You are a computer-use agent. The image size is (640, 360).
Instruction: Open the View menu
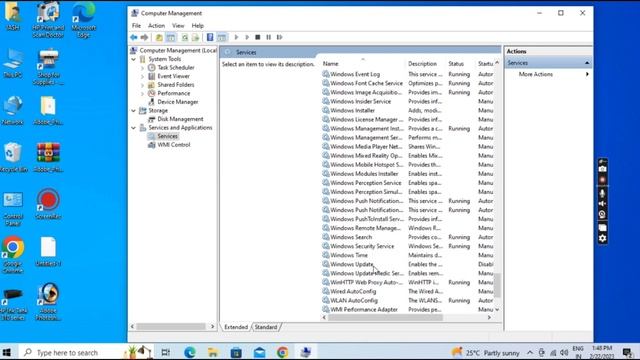click(178, 25)
